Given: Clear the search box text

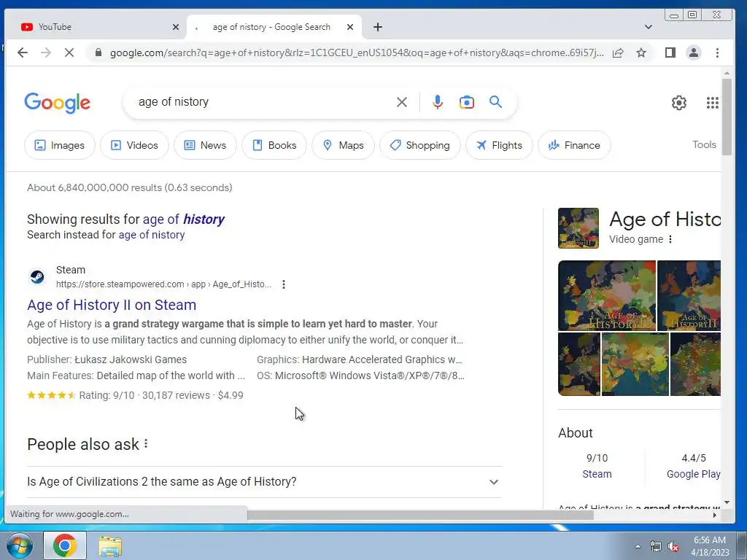Looking at the screenshot, I should pyautogui.click(x=402, y=102).
